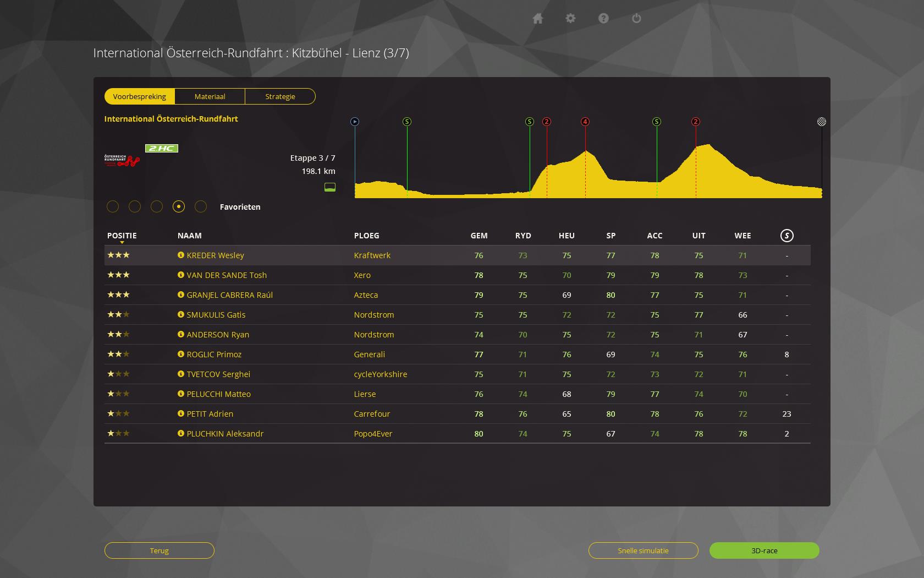The height and width of the screenshot is (578, 924).
Task: Sort table by GEM column
Action: click(479, 236)
